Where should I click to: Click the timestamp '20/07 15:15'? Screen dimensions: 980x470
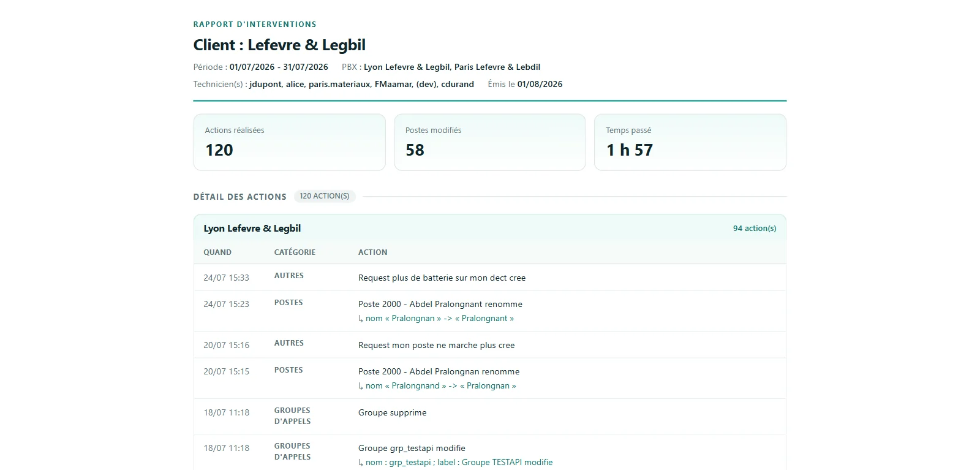pos(227,371)
